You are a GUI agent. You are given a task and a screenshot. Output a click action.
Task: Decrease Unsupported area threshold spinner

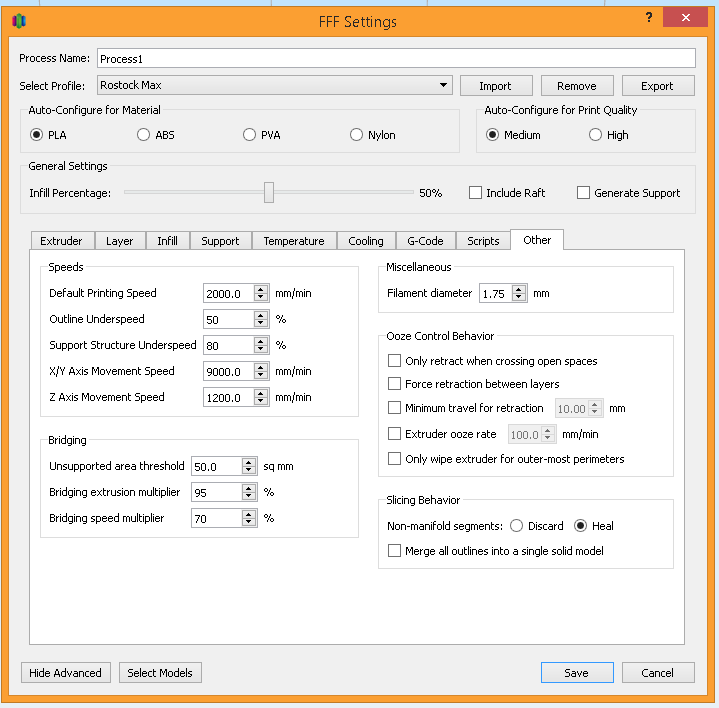249,470
